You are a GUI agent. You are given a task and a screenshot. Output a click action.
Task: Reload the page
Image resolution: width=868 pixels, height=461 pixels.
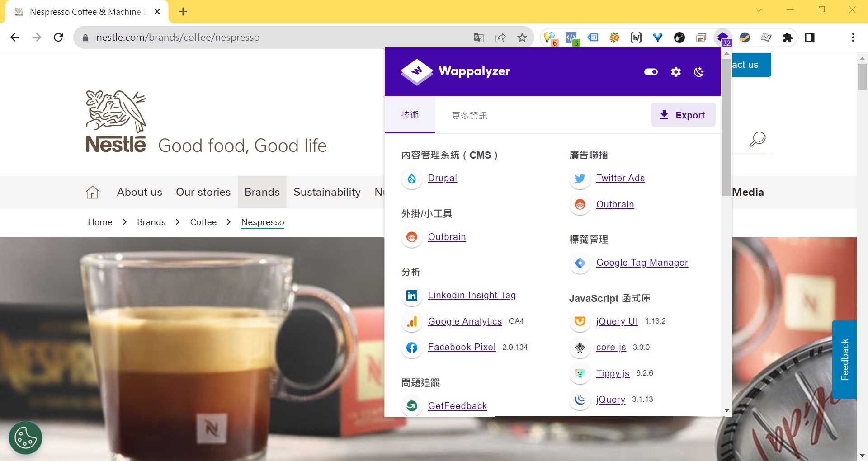point(58,38)
